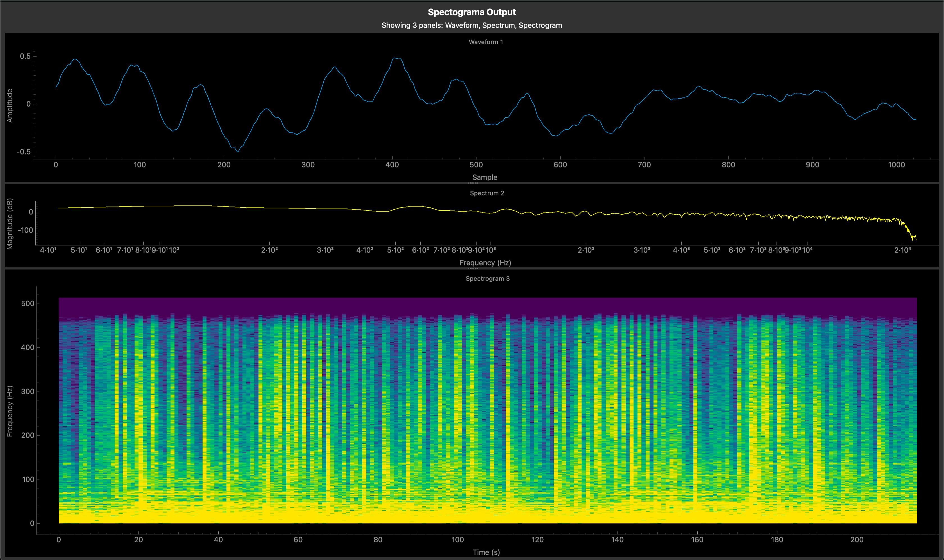Click the 500 tick on the waveform Sample axis
Viewport: 944px width, 560px height.
[x=476, y=165]
